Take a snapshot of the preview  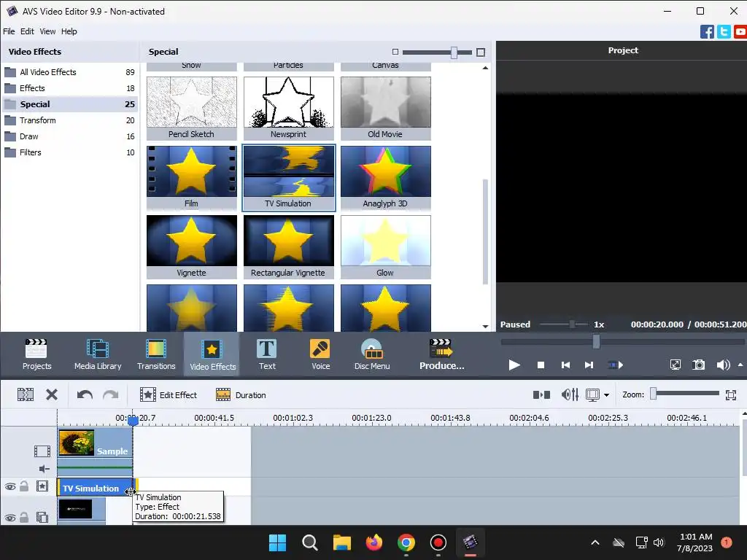[699, 365]
